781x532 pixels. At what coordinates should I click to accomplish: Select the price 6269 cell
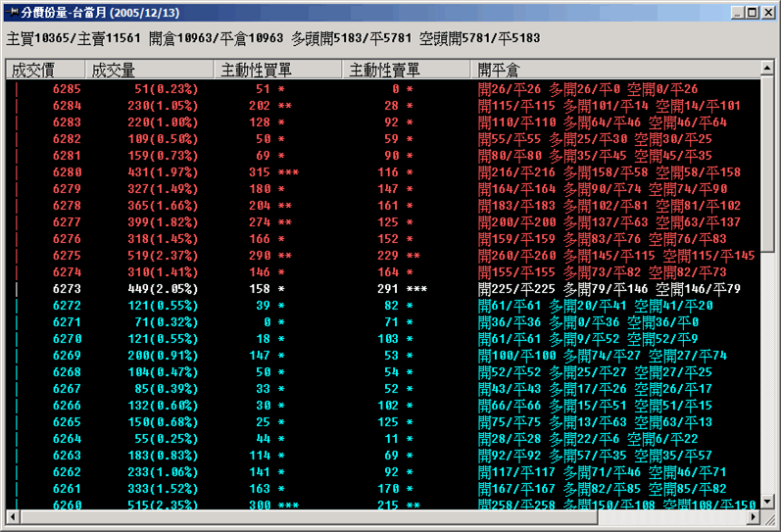pyautogui.click(x=67, y=356)
